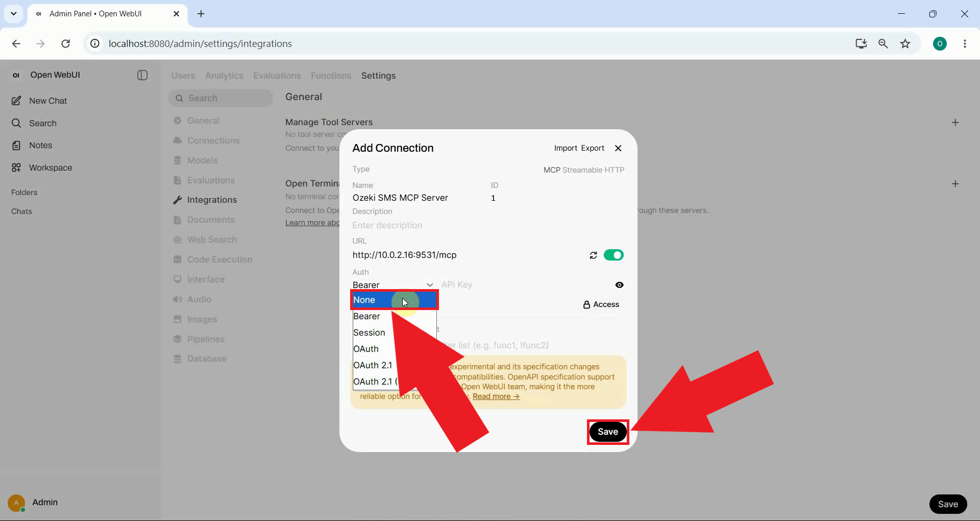Switch type via MCP Streamable HTTP label
The image size is (980, 521).
click(x=583, y=170)
